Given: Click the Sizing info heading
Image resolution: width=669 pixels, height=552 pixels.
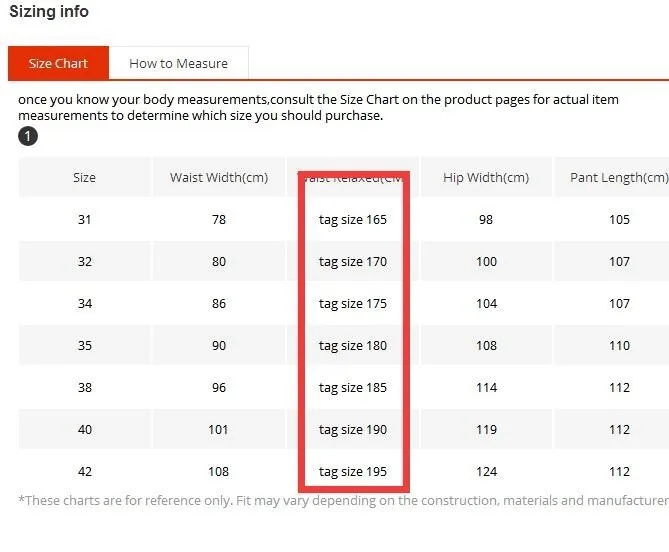Looking at the screenshot, I should [x=49, y=12].
